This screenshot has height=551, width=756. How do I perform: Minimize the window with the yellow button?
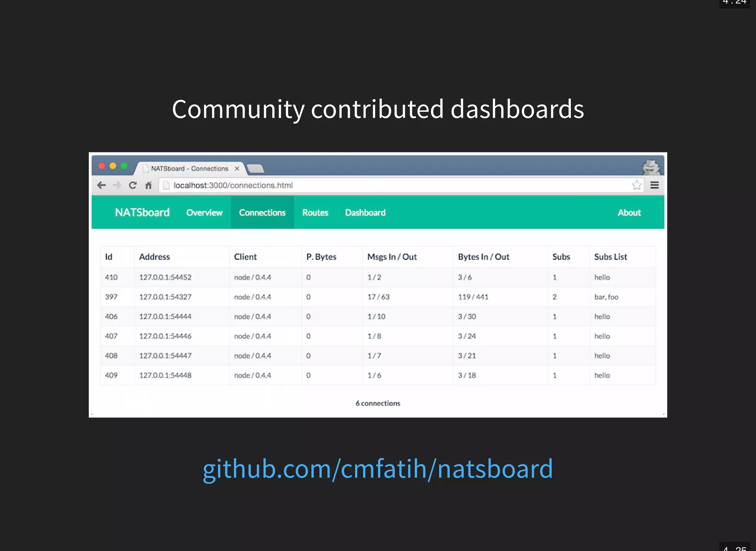click(x=113, y=166)
